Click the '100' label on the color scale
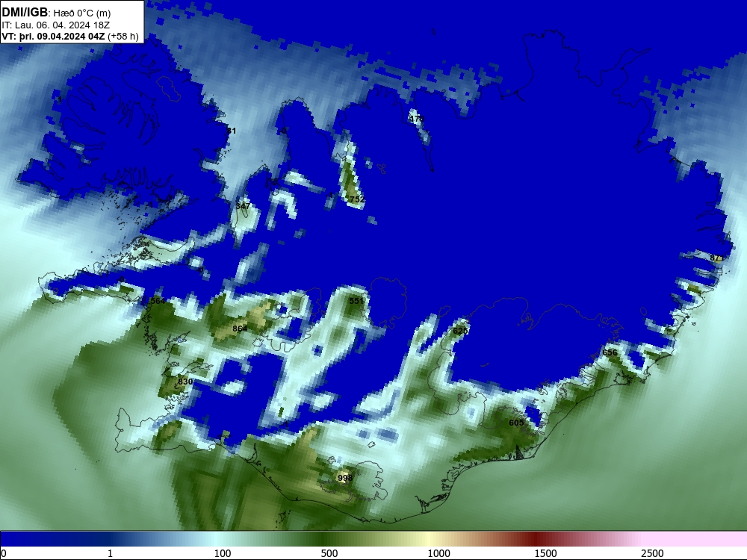 pos(223,553)
